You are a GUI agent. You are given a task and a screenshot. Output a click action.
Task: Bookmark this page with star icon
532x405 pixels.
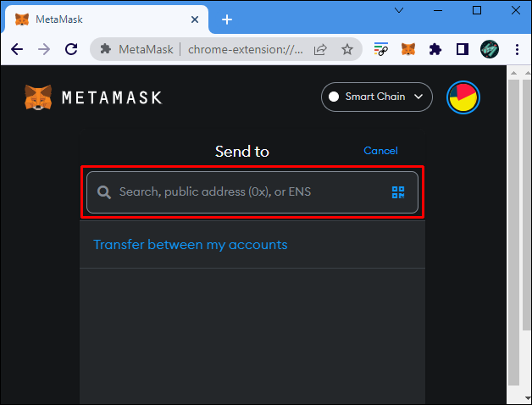tap(347, 49)
